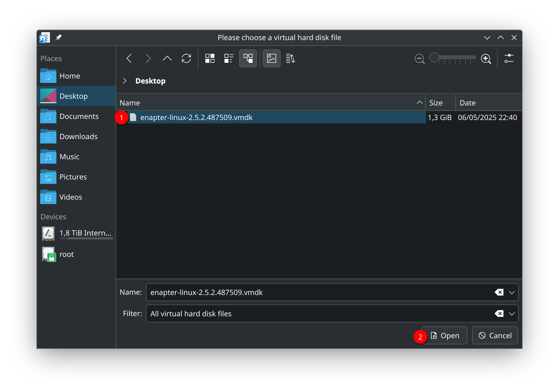Image resolution: width=559 pixels, height=392 pixels.
Task: Navigate back with the back arrow
Action: [129, 58]
